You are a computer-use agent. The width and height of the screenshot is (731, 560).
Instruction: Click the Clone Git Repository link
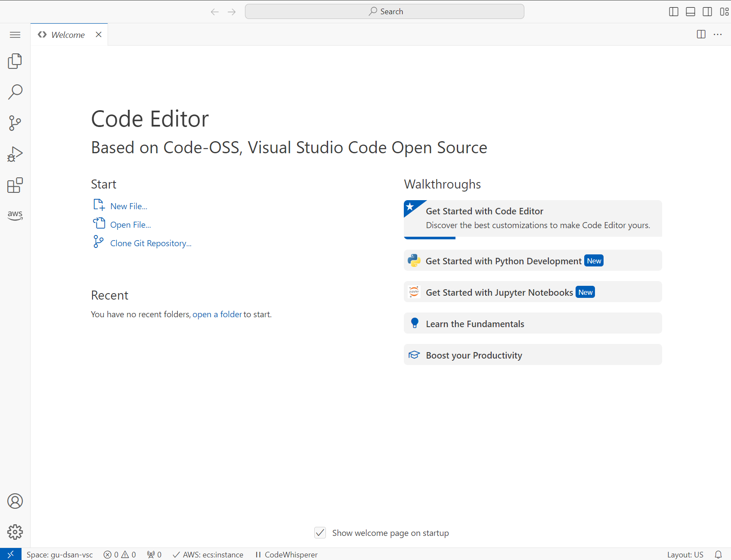tap(151, 243)
